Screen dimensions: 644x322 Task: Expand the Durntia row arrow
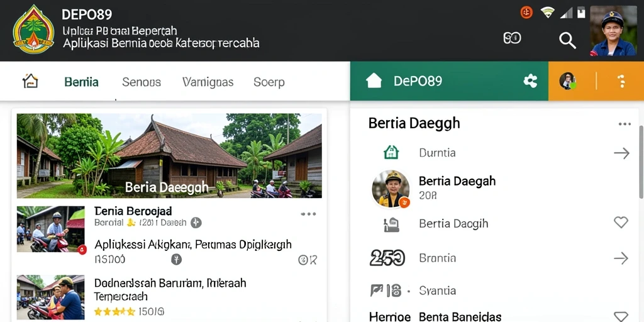point(621,153)
